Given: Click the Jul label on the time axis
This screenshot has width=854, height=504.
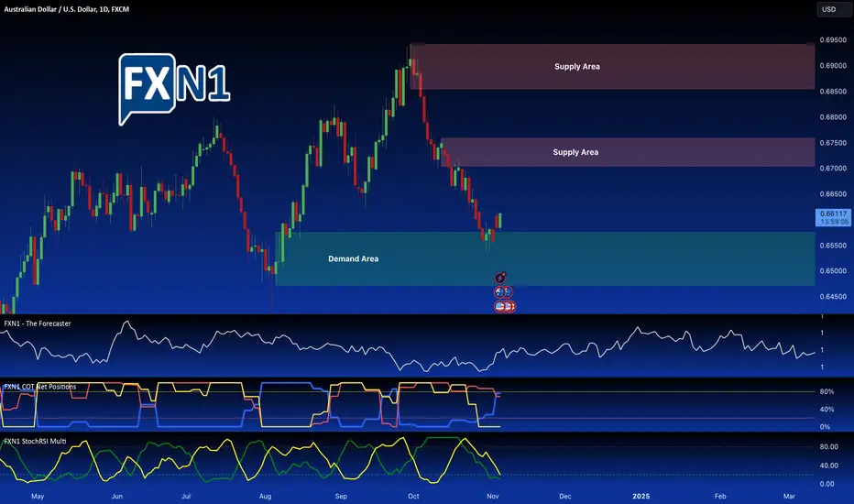Looking at the screenshot, I should (x=186, y=497).
